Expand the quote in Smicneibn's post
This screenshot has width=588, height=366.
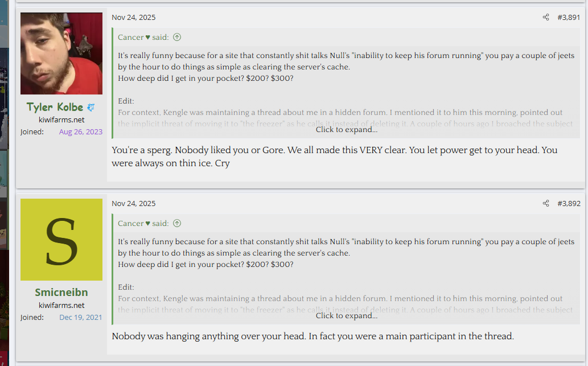346,316
